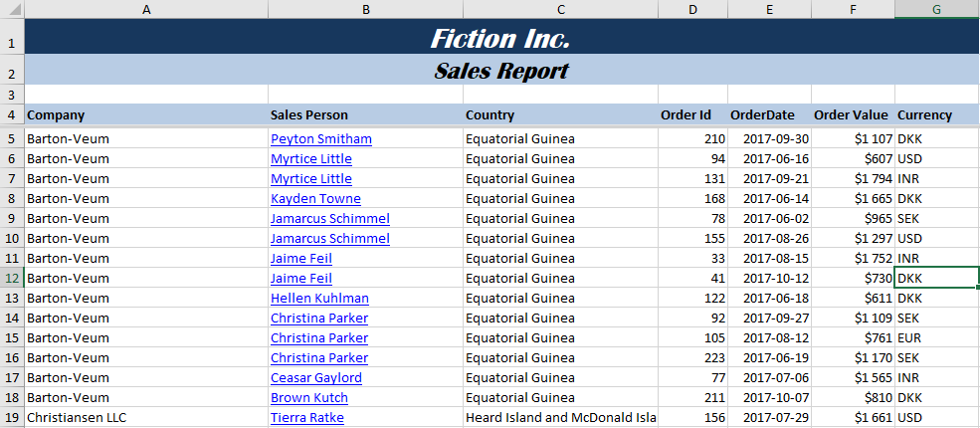
Task: Follow the Hellen Kuhlman hyperlink
Action: (x=319, y=299)
